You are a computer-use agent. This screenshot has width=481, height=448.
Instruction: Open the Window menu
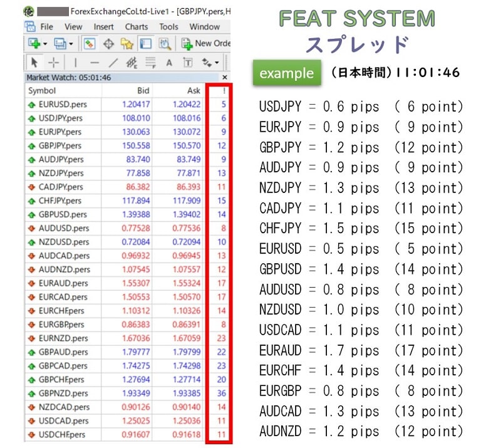coord(205,27)
